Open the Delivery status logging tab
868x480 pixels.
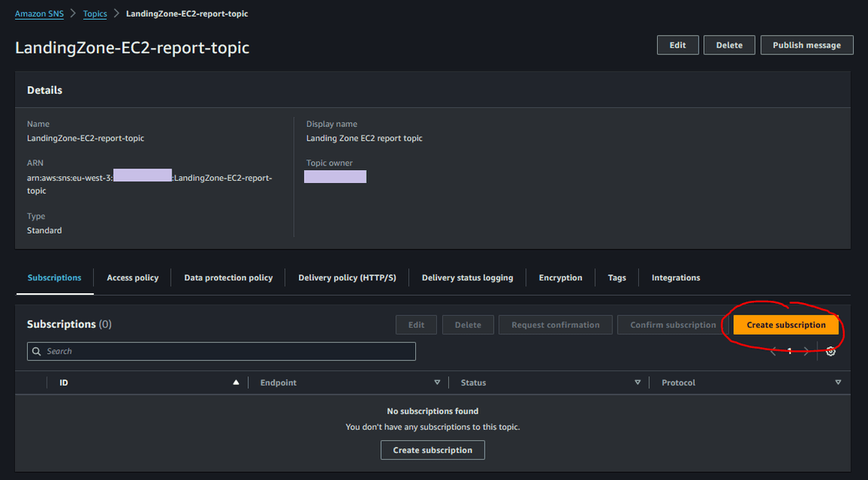point(467,277)
